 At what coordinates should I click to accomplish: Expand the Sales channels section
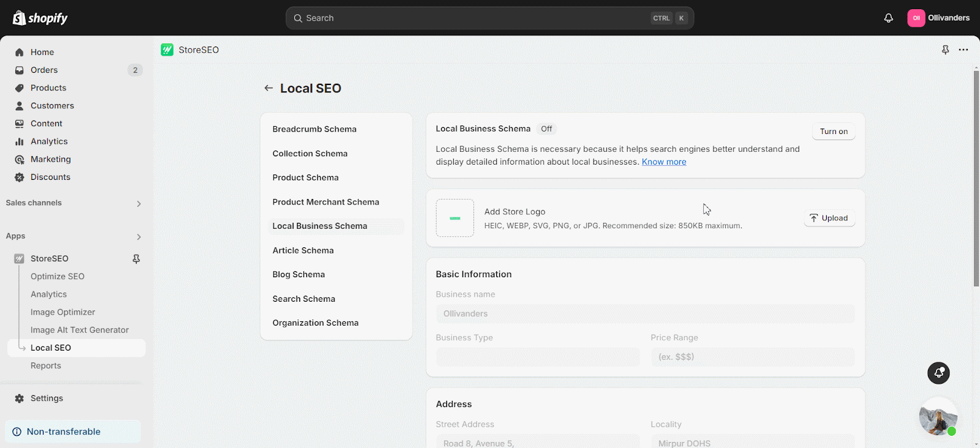(138, 203)
